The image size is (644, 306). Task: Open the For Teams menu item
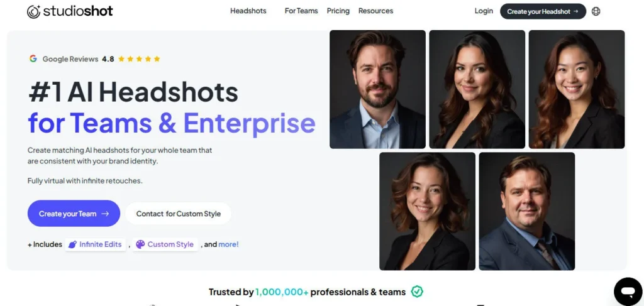pyautogui.click(x=301, y=11)
